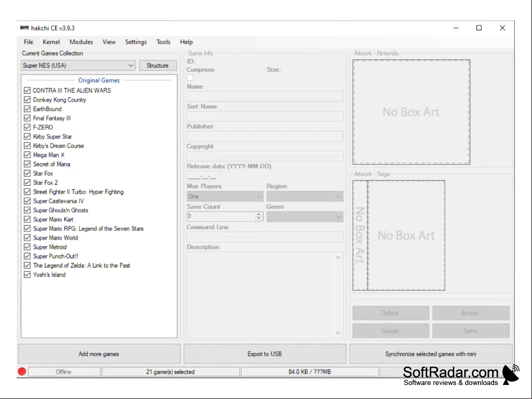This screenshot has height=399, width=532.
Task: Open the Help menu
Action: tap(186, 42)
